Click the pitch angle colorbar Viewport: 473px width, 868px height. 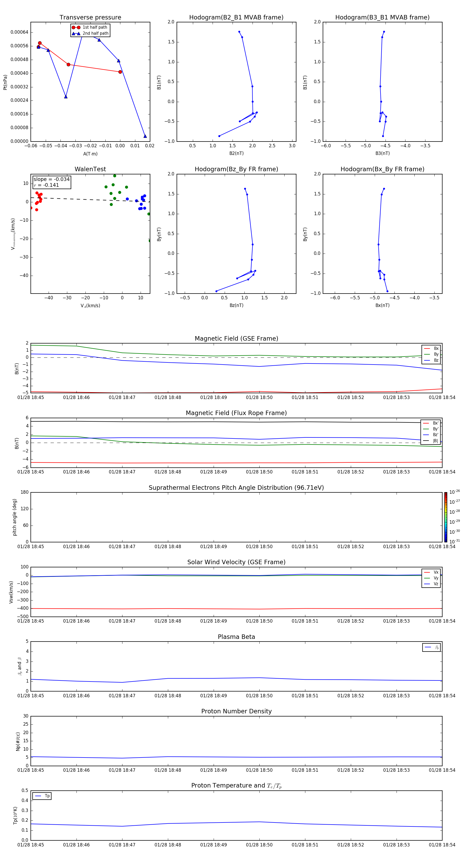point(446,517)
